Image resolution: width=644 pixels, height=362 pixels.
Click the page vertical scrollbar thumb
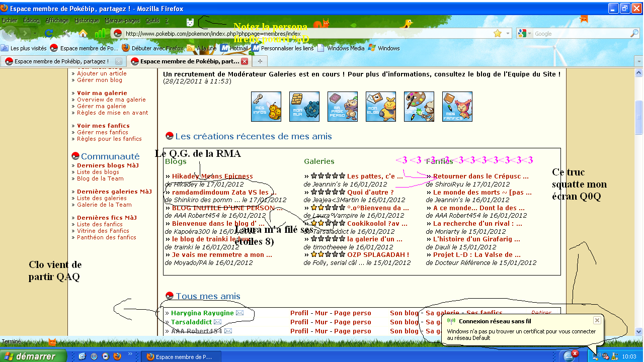tap(639, 118)
